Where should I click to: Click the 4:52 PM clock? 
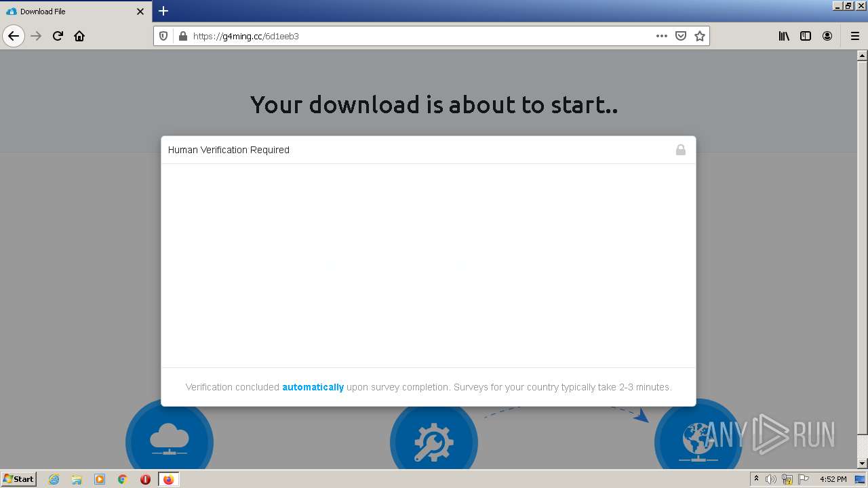click(833, 479)
